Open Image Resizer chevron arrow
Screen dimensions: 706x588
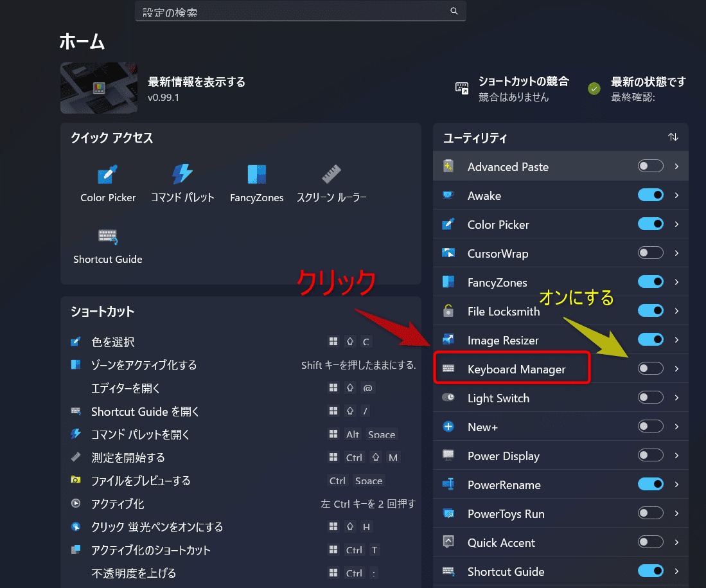tap(676, 339)
